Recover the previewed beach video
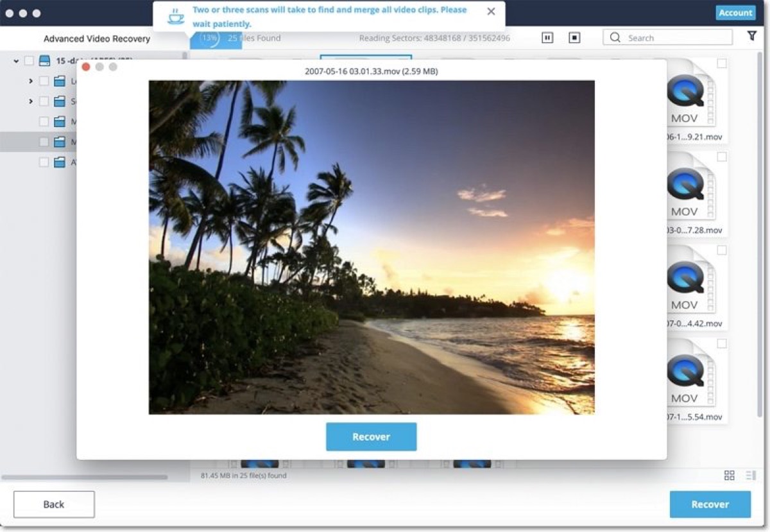The image size is (770, 532). point(371,436)
